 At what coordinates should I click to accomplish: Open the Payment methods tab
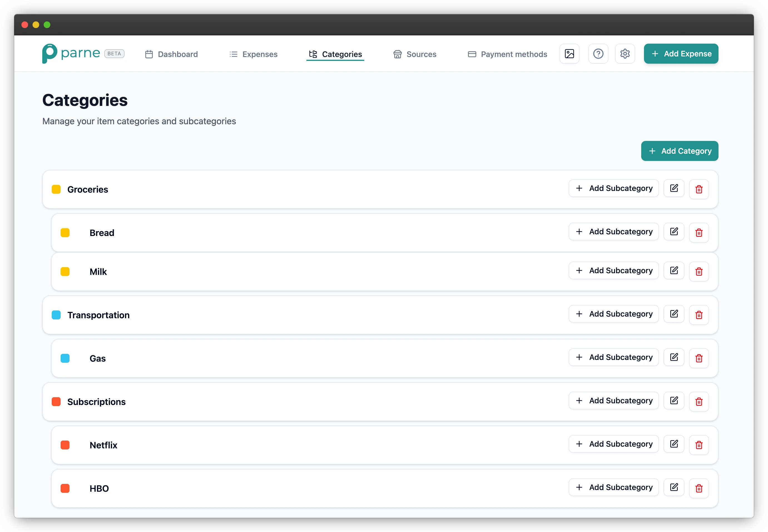[x=507, y=54]
